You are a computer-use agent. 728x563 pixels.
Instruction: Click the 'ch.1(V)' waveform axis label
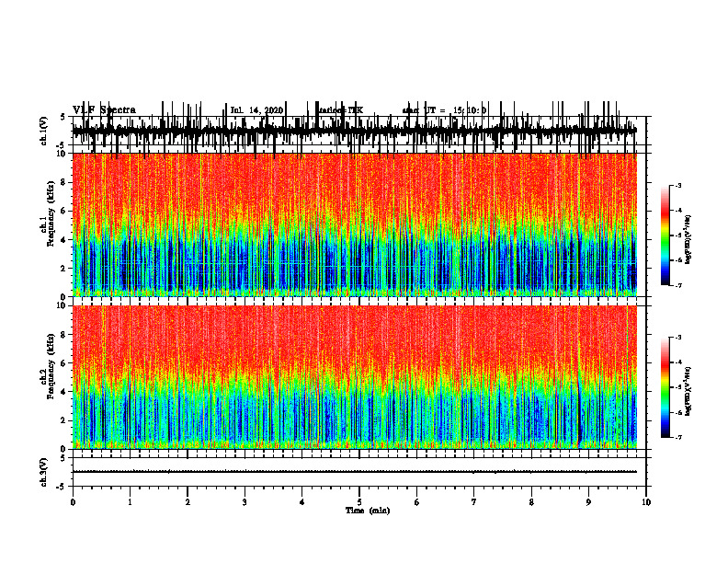(44, 131)
